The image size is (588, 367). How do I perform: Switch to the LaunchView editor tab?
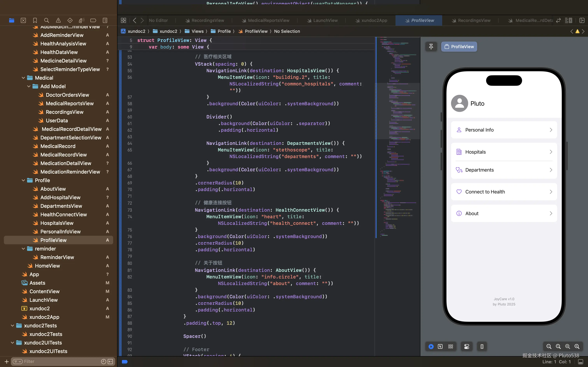tap(325, 20)
